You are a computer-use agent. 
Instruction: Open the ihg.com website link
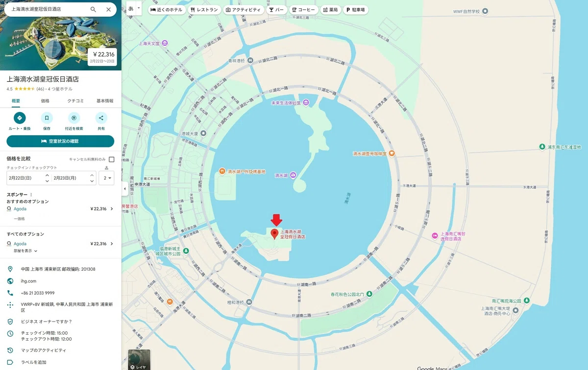(28, 281)
